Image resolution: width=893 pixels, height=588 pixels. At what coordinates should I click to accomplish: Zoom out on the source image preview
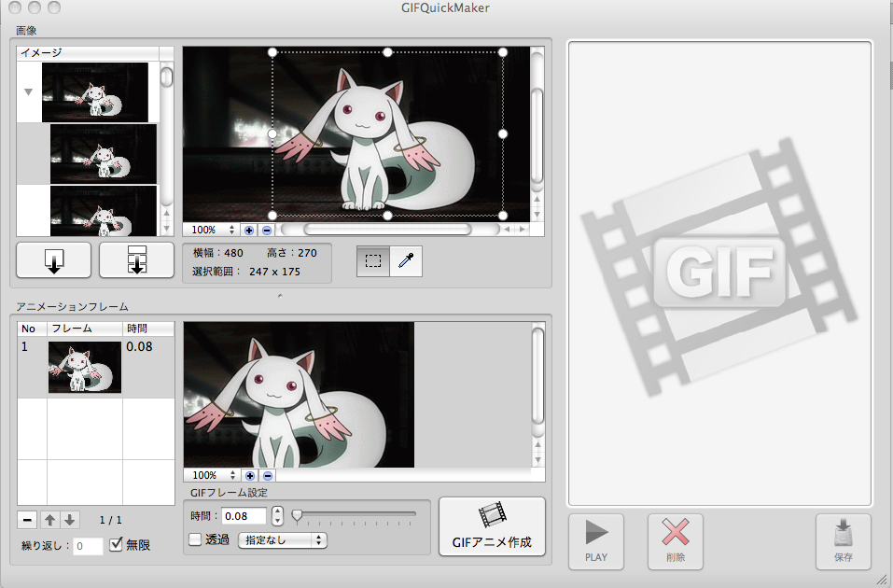point(267,231)
